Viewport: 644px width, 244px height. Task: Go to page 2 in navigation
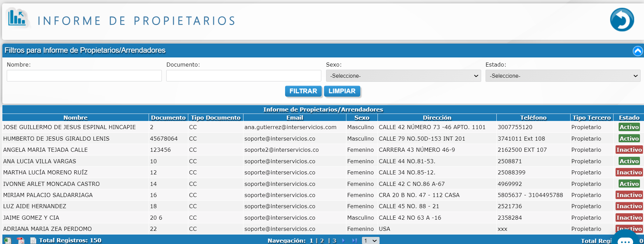click(x=322, y=240)
